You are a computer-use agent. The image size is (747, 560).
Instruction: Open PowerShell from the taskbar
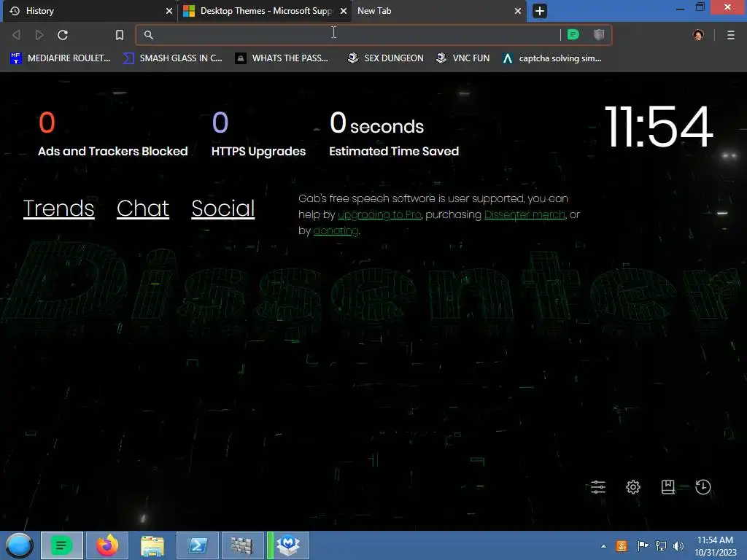pos(198,545)
